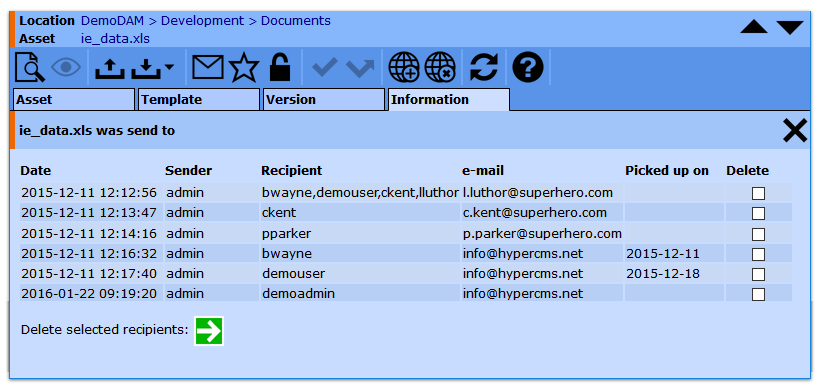Click date 2015-12-11 12:12:56
This screenshot has height=390, width=820.
coord(89,193)
